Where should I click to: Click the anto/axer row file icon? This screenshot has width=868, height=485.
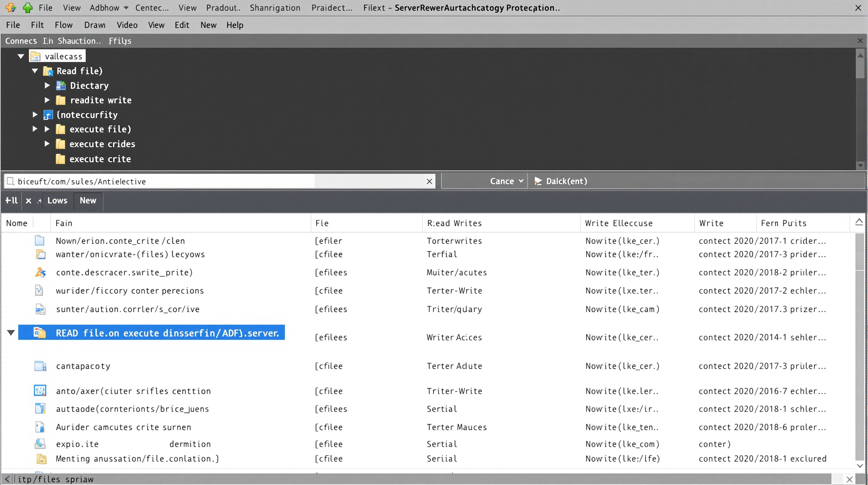(x=40, y=391)
